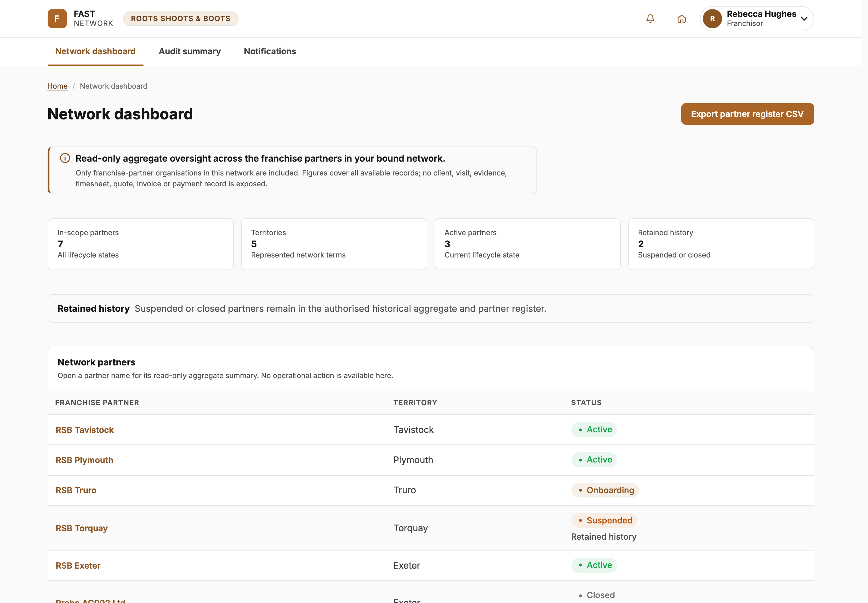This screenshot has height=603, width=868.
Task: Click the Truro territory cell
Action: click(x=404, y=490)
